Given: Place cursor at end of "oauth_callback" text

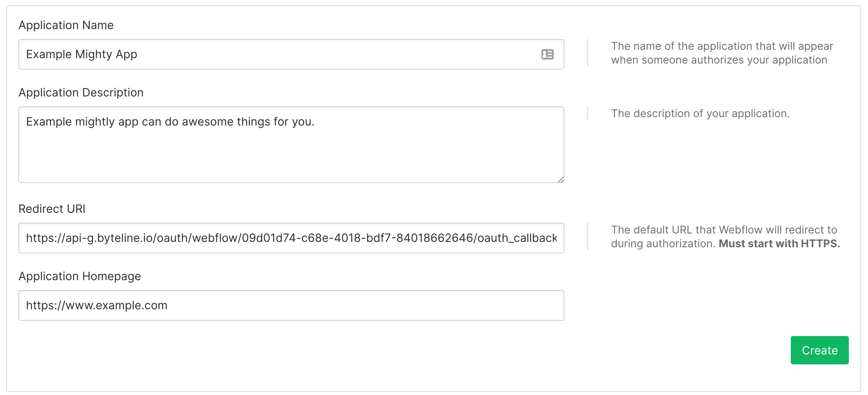Looking at the screenshot, I should [558, 238].
